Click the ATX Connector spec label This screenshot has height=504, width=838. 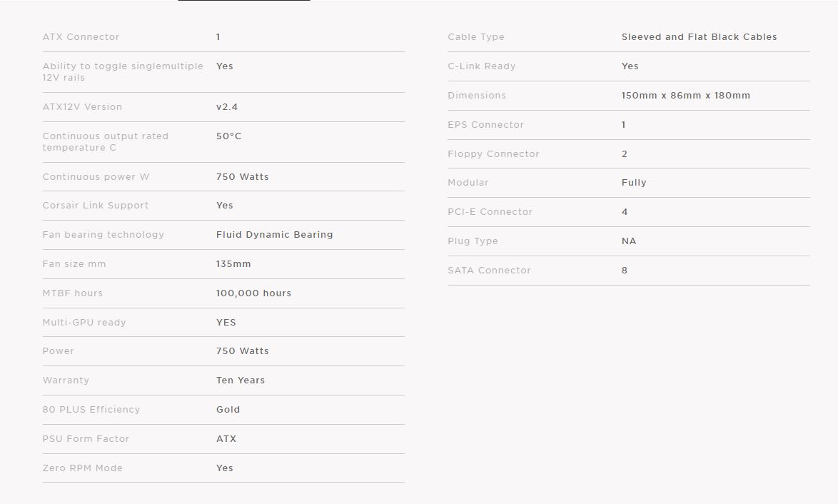(x=81, y=37)
